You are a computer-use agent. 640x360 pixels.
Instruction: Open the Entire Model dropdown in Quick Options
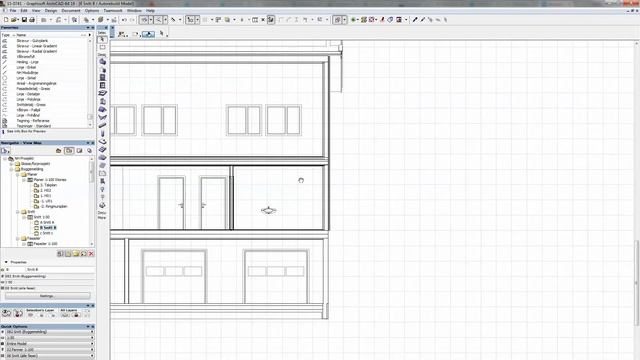[49, 344]
